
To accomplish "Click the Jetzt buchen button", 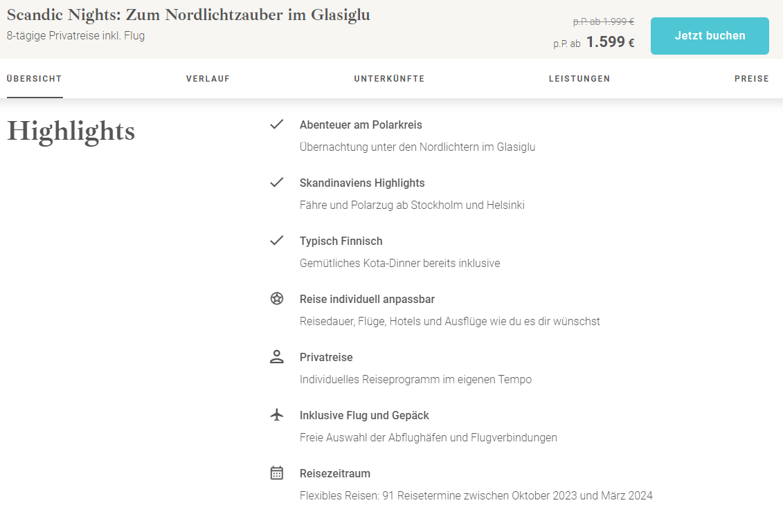I will (710, 36).
